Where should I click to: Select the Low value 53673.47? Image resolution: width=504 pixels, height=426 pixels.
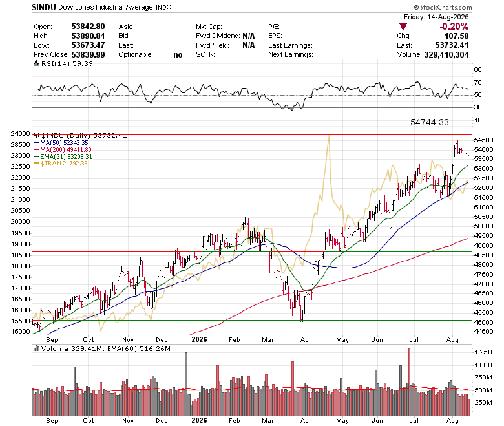tap(88, 45)
